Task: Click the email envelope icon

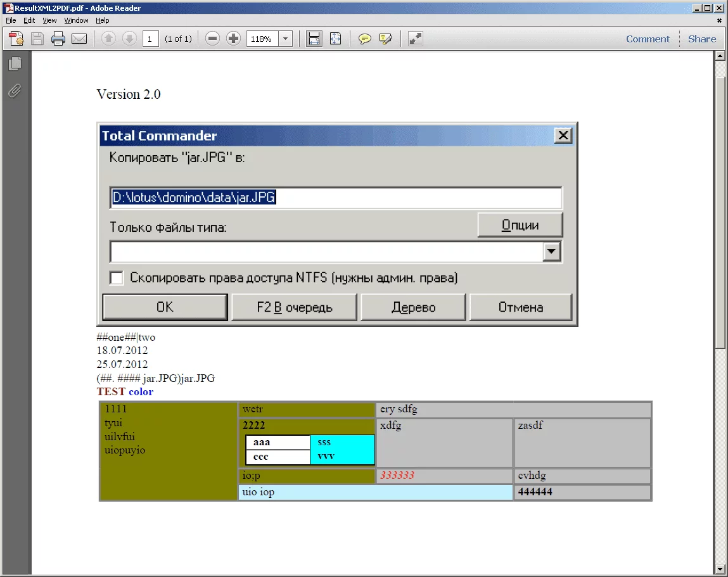Action: click(x=79, y=39)
